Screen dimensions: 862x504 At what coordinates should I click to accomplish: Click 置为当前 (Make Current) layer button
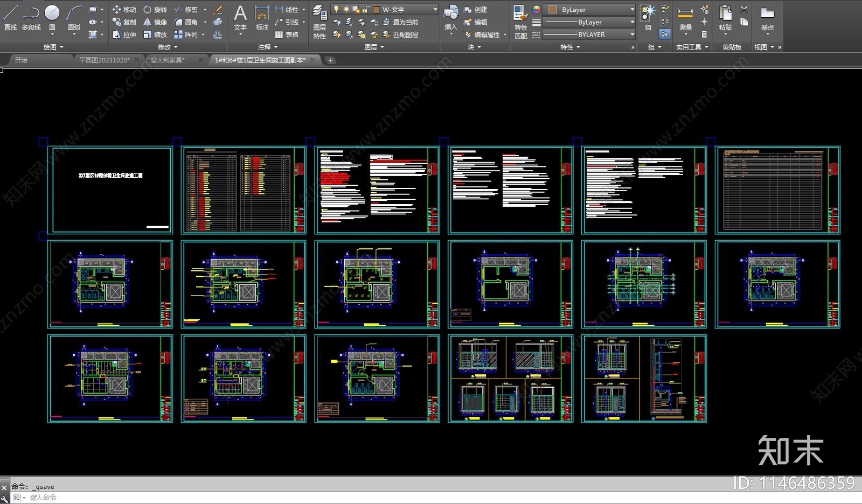400,22
